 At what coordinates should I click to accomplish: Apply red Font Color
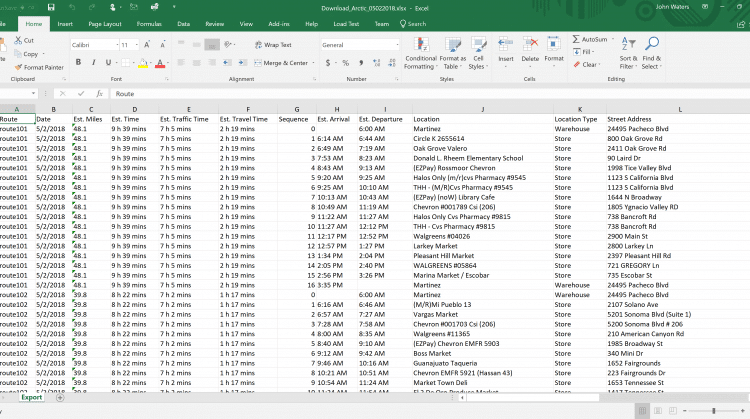(x=160, y=63)
